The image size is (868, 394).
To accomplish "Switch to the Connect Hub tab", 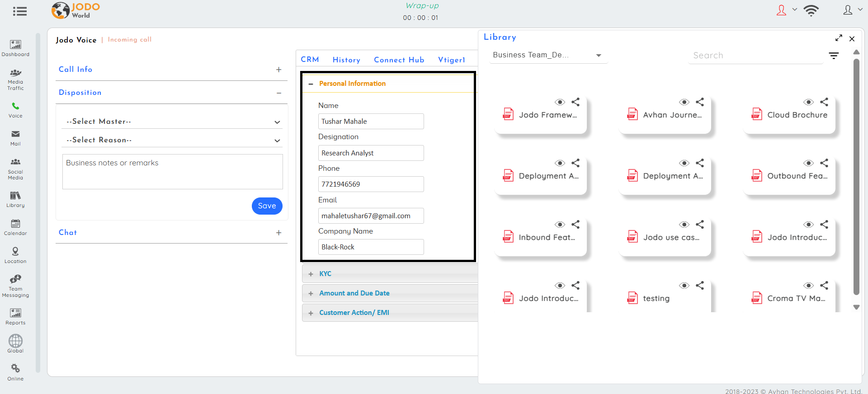I will click(399, 60).
